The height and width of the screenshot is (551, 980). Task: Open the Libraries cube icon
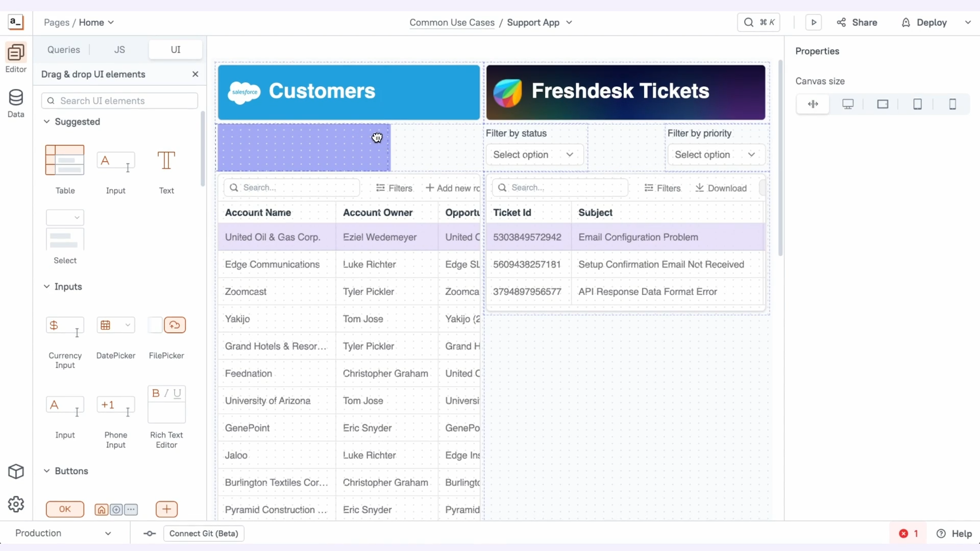point(16,471)
